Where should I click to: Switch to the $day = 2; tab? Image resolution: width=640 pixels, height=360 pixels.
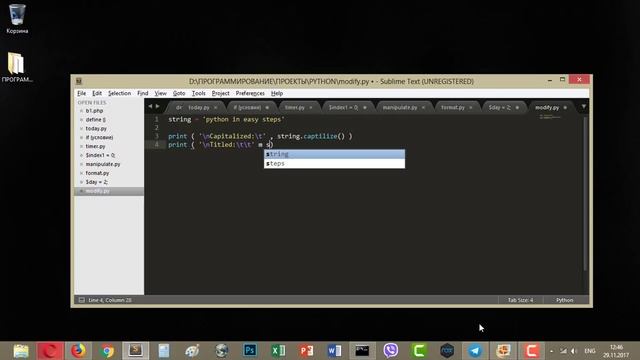500,107
